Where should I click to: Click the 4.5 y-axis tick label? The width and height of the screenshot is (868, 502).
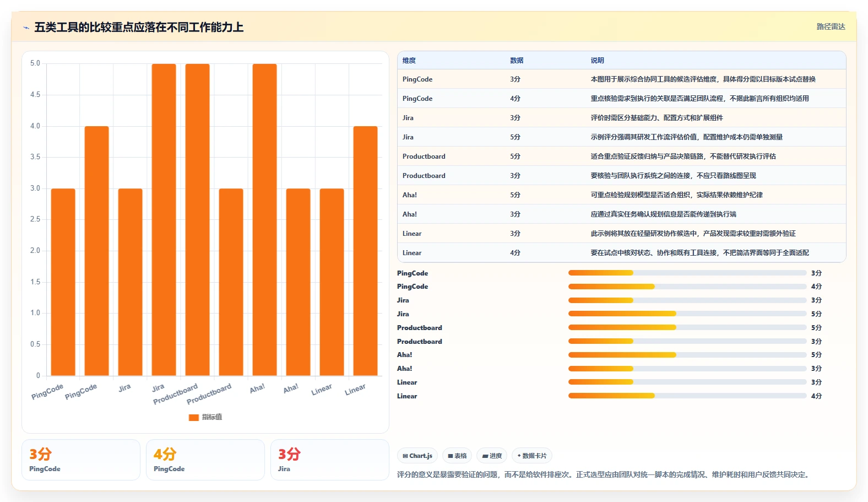[35, 95]
